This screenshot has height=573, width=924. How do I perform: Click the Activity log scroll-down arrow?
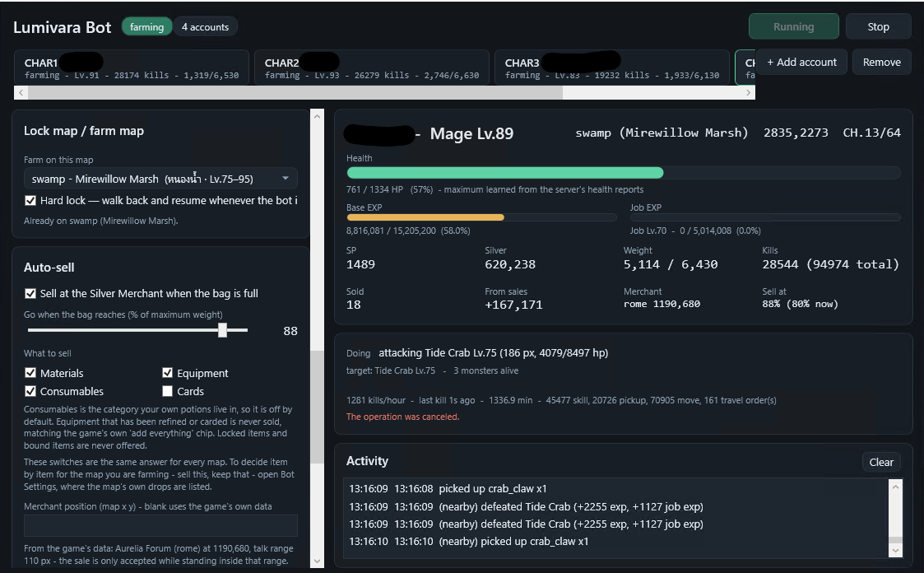(x=895, y=551)
